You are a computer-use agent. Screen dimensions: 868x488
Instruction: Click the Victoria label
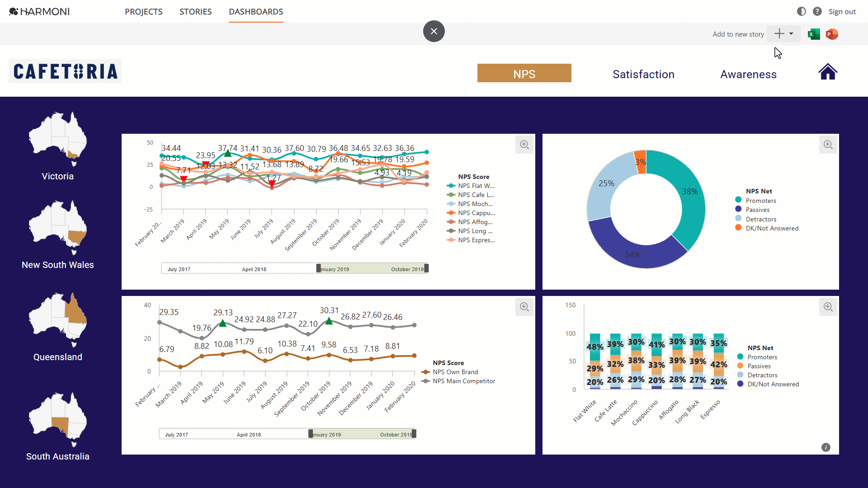coord(58,176)
